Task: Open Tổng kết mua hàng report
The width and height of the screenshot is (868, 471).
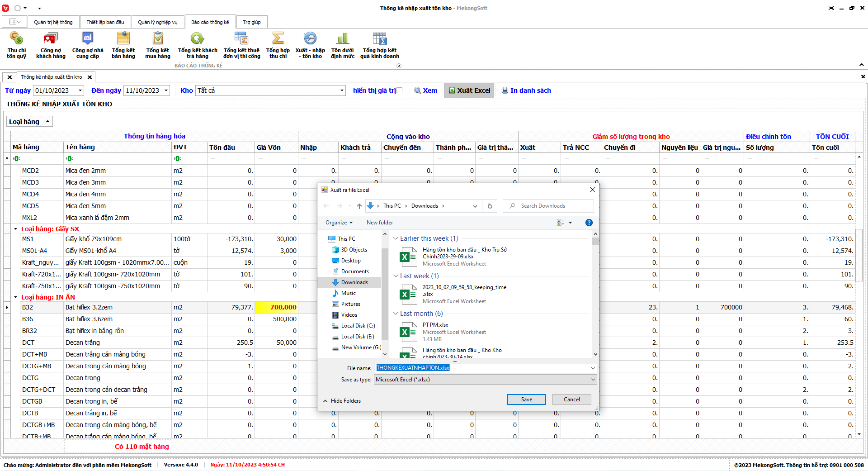Action: point(158,45)
